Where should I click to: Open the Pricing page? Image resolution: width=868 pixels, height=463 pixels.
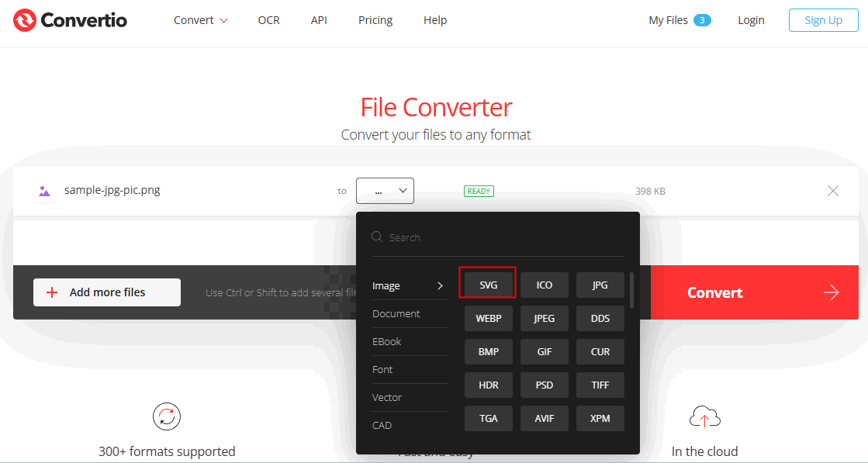375,20
